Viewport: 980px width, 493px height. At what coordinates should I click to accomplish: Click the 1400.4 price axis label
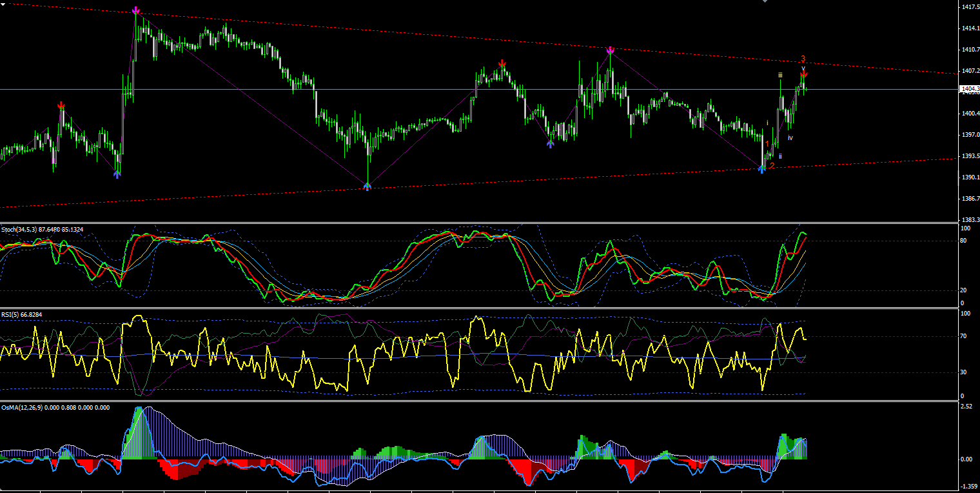tap(970, 114)
